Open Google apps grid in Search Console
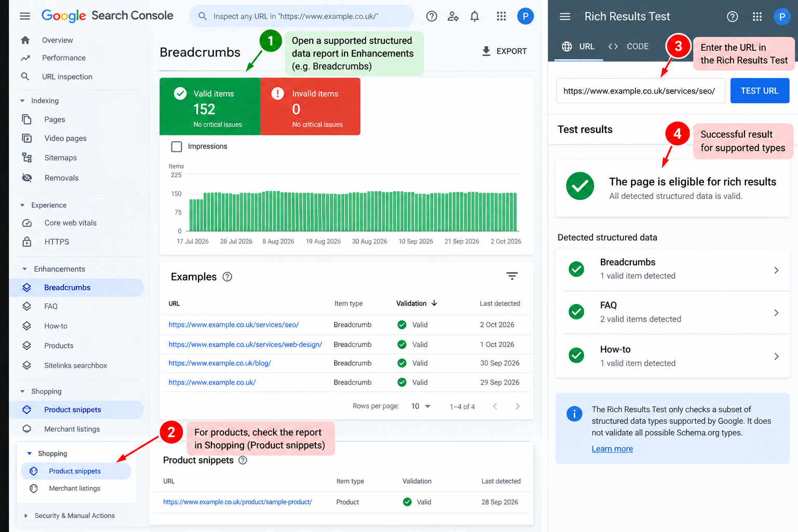Viewport: 798px width, 532px height. (x=501, y=16)
